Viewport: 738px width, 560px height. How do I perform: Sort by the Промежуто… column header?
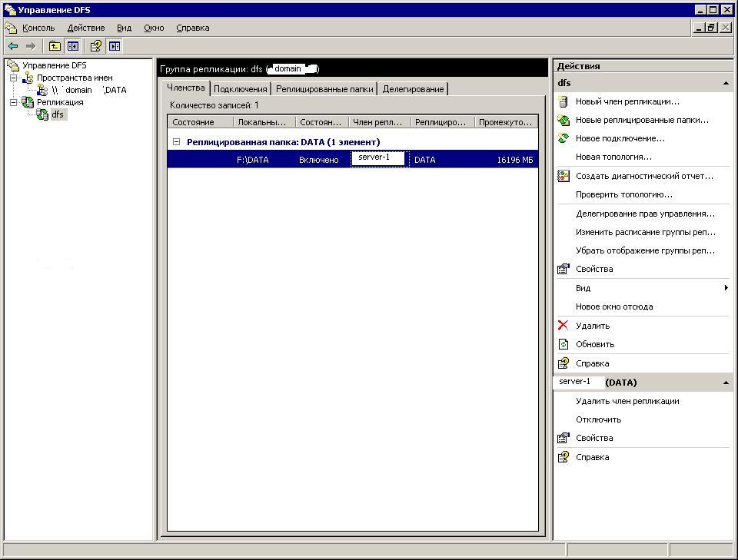[506, 122]
